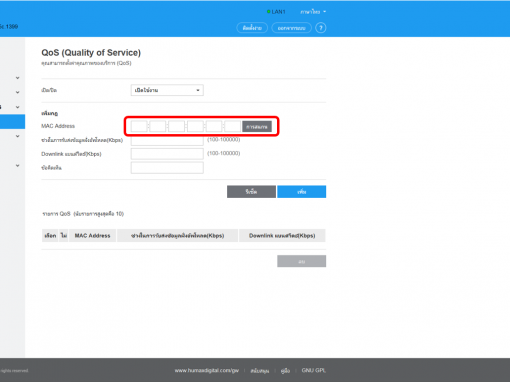The width and height of the screenshot is (510, 382).
Task: Select the highlighted blue sidebar menu item
Action: [x=12, y=121]
